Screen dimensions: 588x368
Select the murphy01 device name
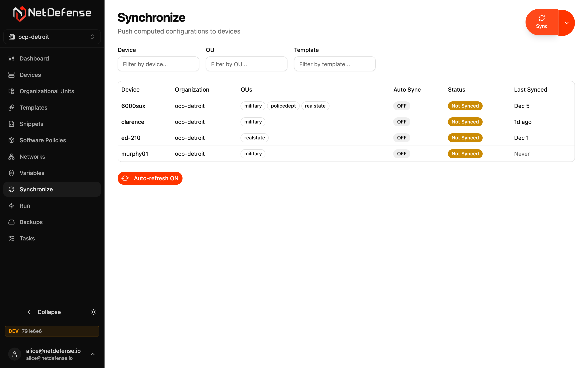[135, 154]
